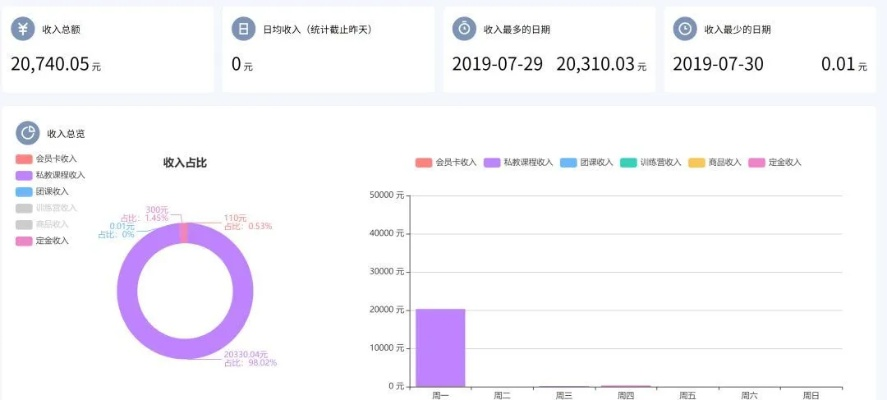
Task: Click the 周日 axis label
Action: coord(811,395)
